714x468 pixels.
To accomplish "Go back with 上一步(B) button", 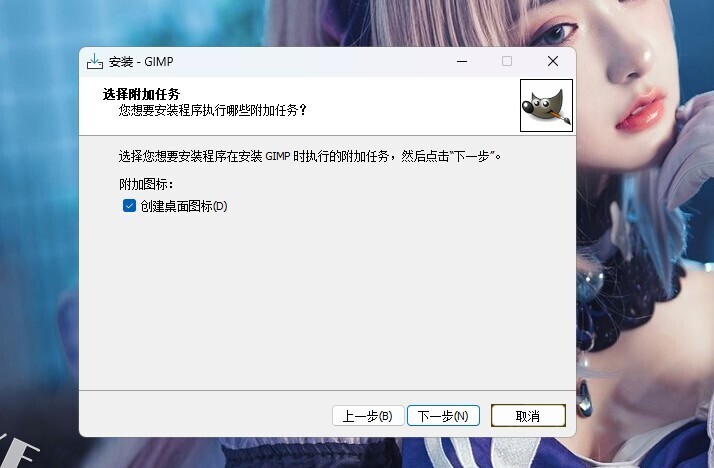I will click(368, 416).
